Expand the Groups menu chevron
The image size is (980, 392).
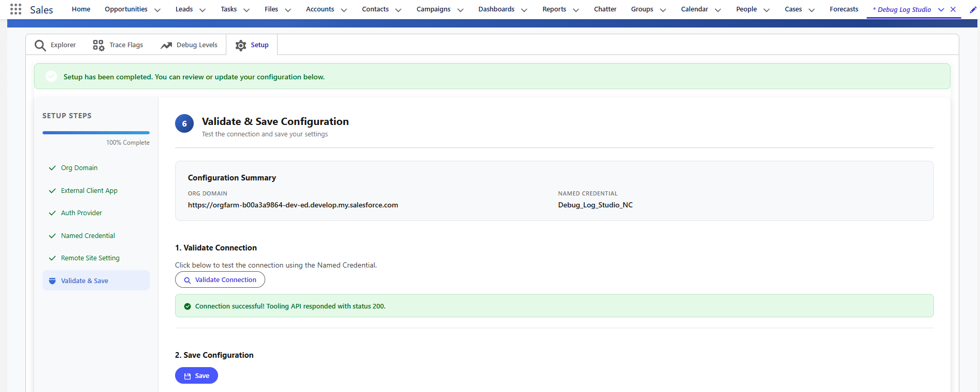pos(663,10)
